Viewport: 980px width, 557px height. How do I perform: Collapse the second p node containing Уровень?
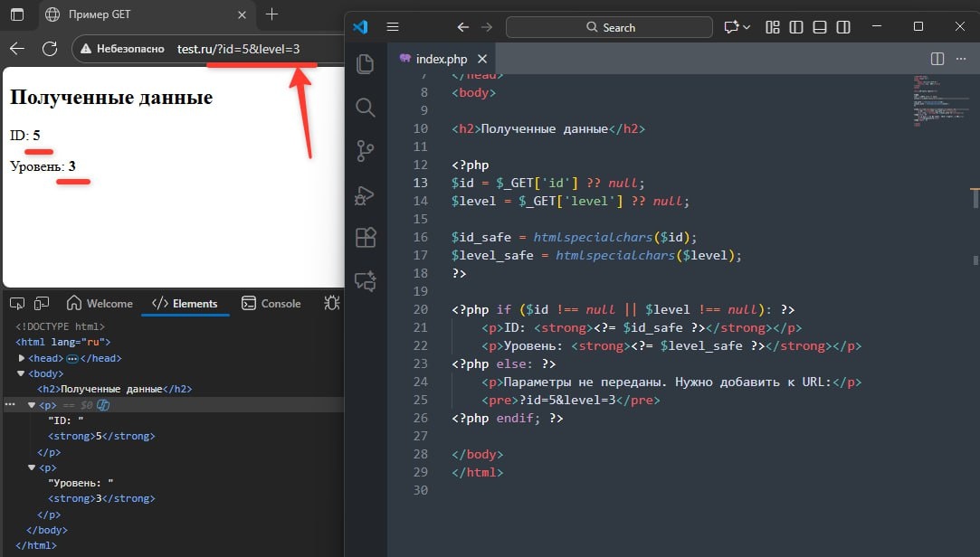(32, 467)
